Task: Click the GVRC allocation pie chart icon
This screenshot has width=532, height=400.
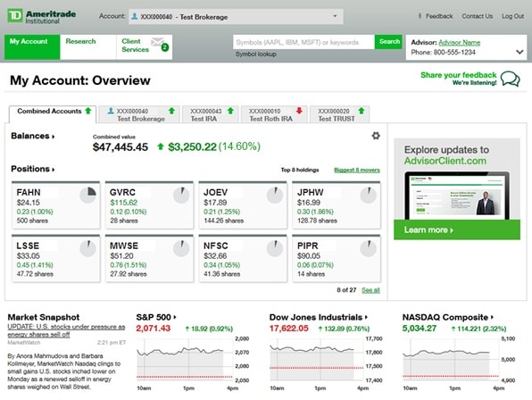Action: [x=181, y=195]
